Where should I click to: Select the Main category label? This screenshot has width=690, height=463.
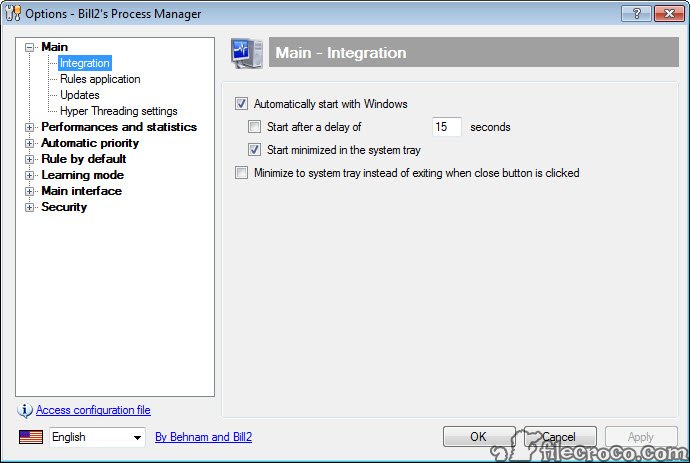pos(55,47)
